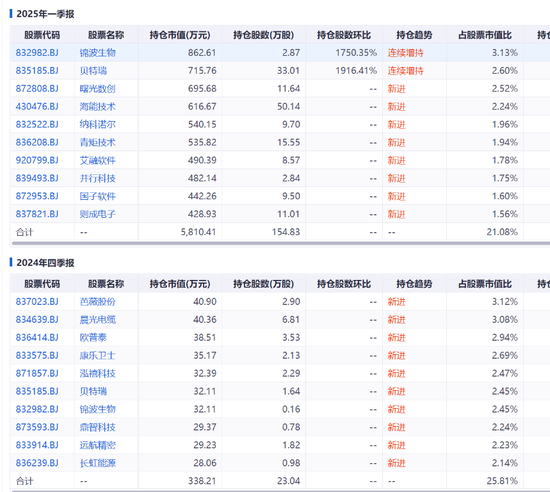The width and height of the screenshot is (550, 492).
Task: Click 持仓股数(万股) header in 2025年一季报 table
Action: coord(263,35)
